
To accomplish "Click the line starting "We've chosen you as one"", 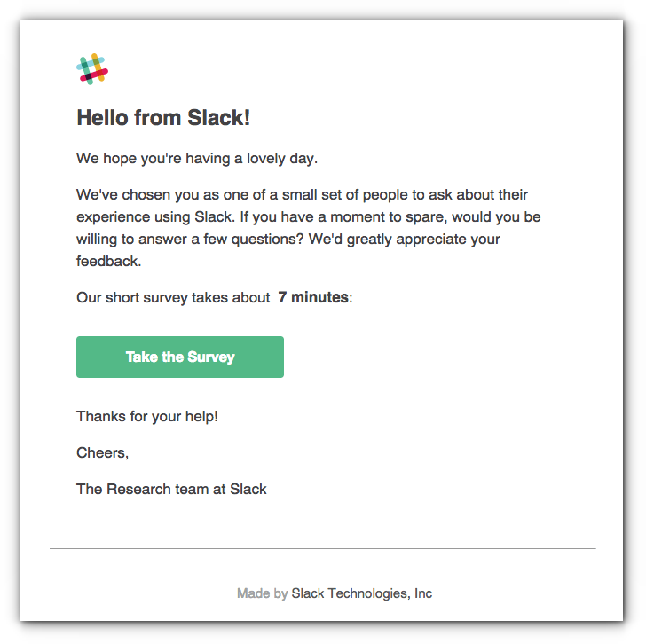I will (302, 195).
